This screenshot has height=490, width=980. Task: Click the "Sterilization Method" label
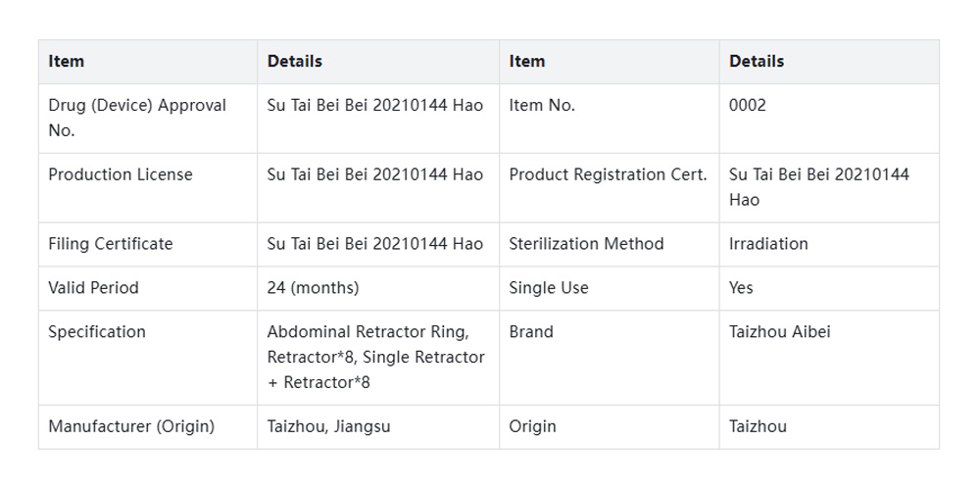pyautogui.click(x=586, y=244)
